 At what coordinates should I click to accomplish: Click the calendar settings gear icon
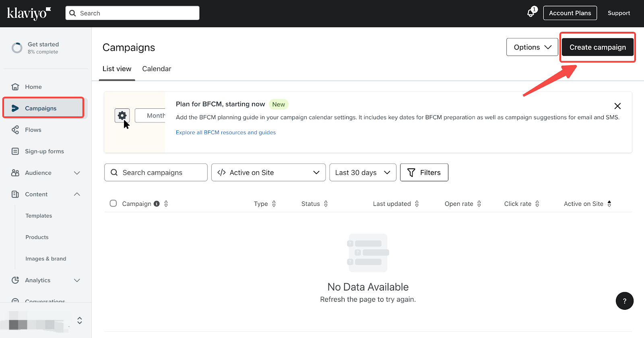[x=122, y=116]
